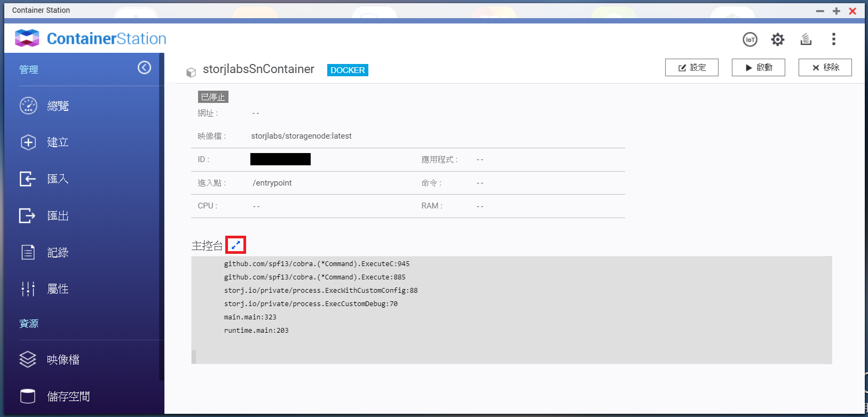Select the storjlabsSnContainer title

click(x=258, y=69)
